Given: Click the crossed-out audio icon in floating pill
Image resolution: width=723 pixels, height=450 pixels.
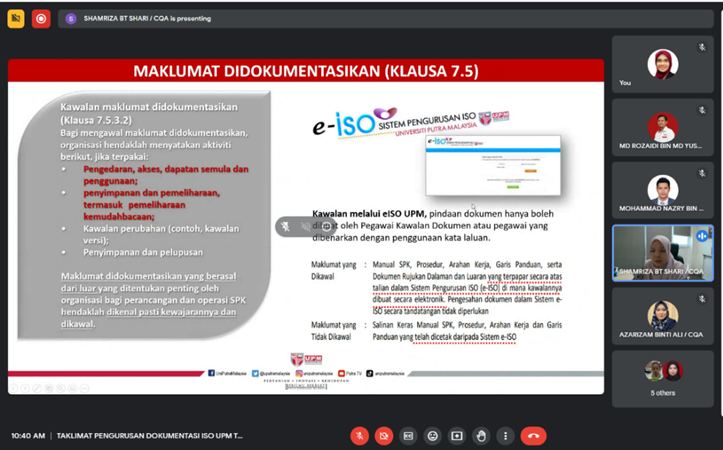Looking at the screenshot, I should pyautogui.click(x=305, y=226).
